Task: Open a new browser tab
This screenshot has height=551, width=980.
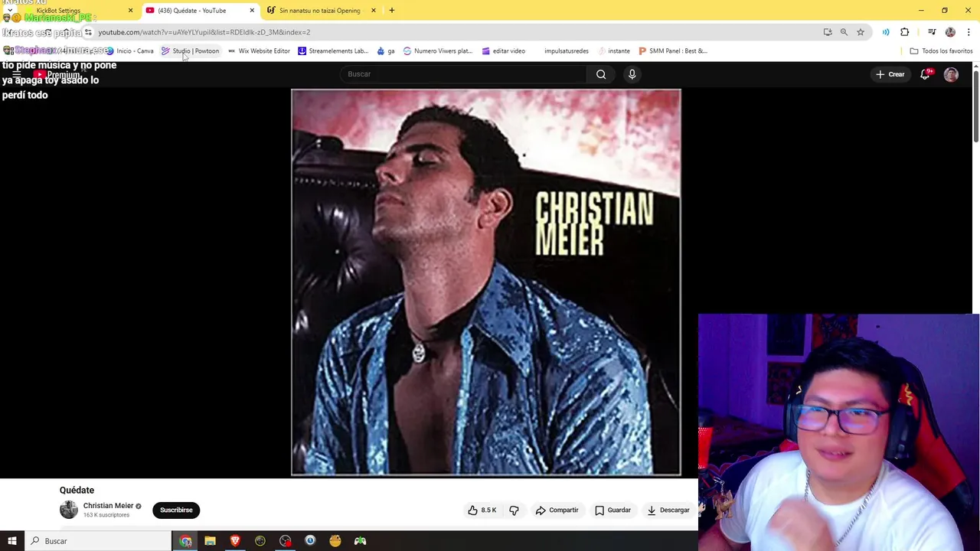Action: pos(392,11)
